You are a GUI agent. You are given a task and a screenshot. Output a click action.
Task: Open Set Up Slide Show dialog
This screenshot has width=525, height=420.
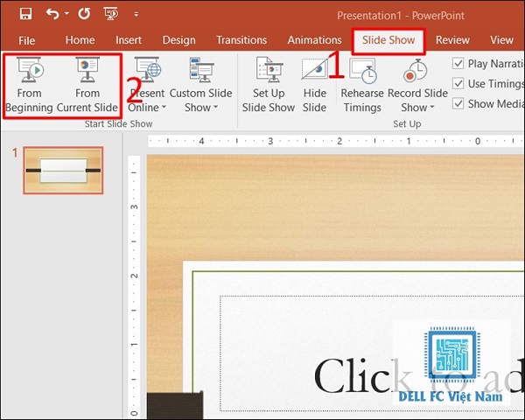pos(269,85)
